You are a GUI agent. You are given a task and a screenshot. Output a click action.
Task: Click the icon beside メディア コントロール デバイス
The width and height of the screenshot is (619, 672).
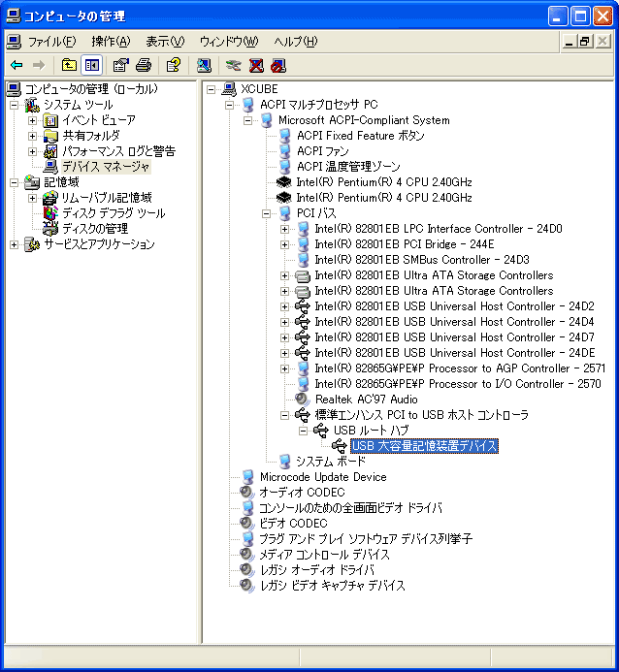246,555
